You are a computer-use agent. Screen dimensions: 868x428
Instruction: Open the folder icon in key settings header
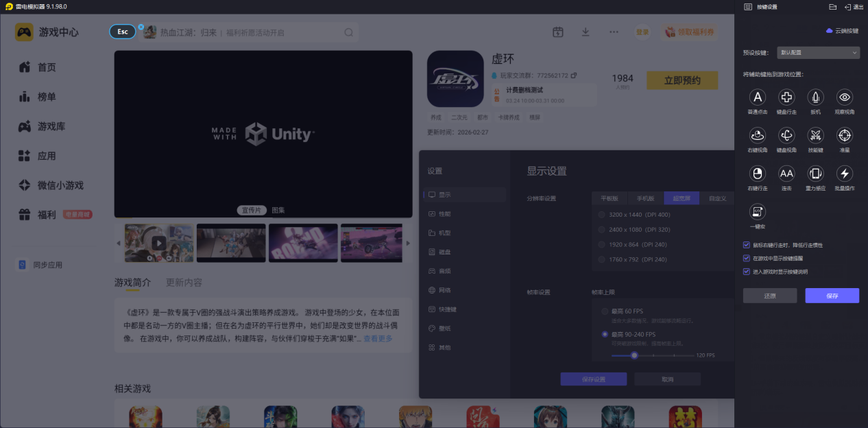[833, 7]
